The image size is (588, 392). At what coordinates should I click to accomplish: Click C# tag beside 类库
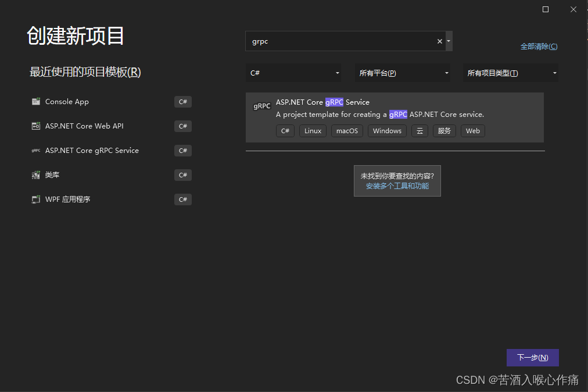click(x=183, y=175)
